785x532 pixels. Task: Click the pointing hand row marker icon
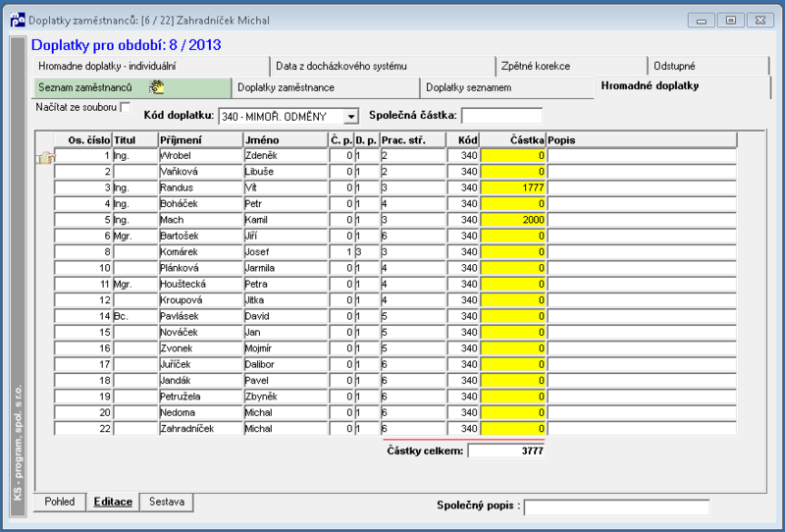click(x=45, y=157)
